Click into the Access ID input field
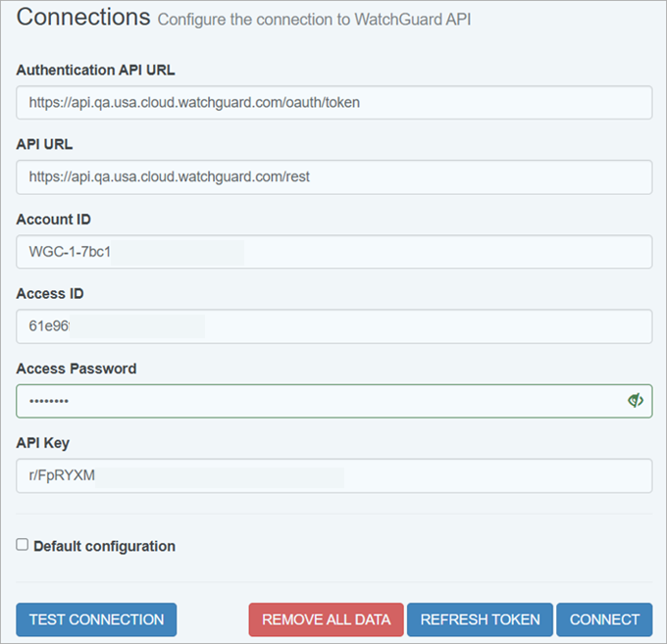This screenshot has height=644, width=667. coord(333,326)
